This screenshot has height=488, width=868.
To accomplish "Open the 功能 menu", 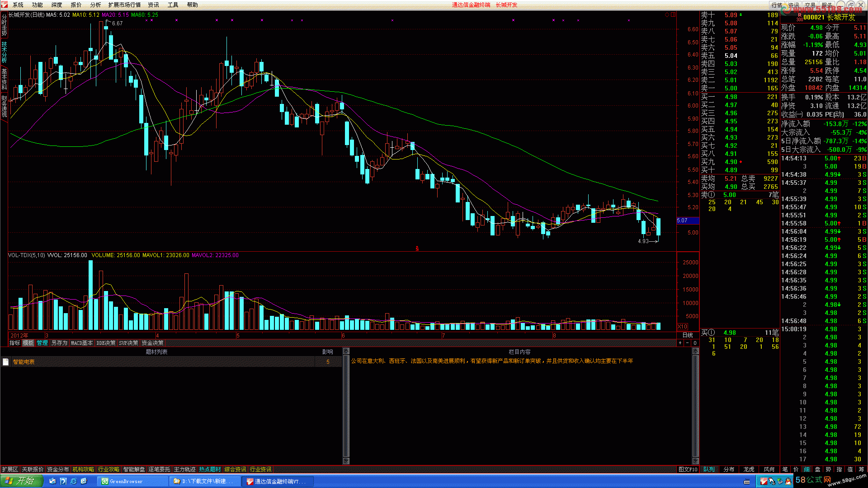I will point(38,5).
